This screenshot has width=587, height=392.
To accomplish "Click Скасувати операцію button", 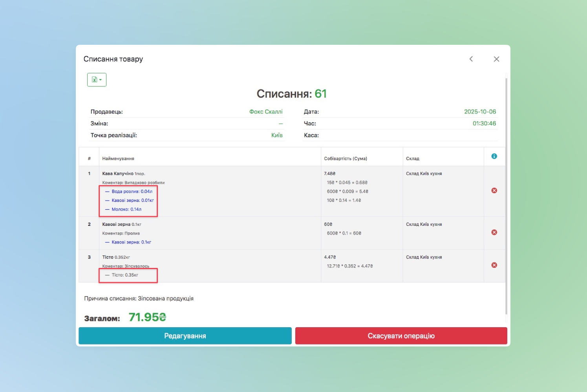I will (x=401, y=336).
